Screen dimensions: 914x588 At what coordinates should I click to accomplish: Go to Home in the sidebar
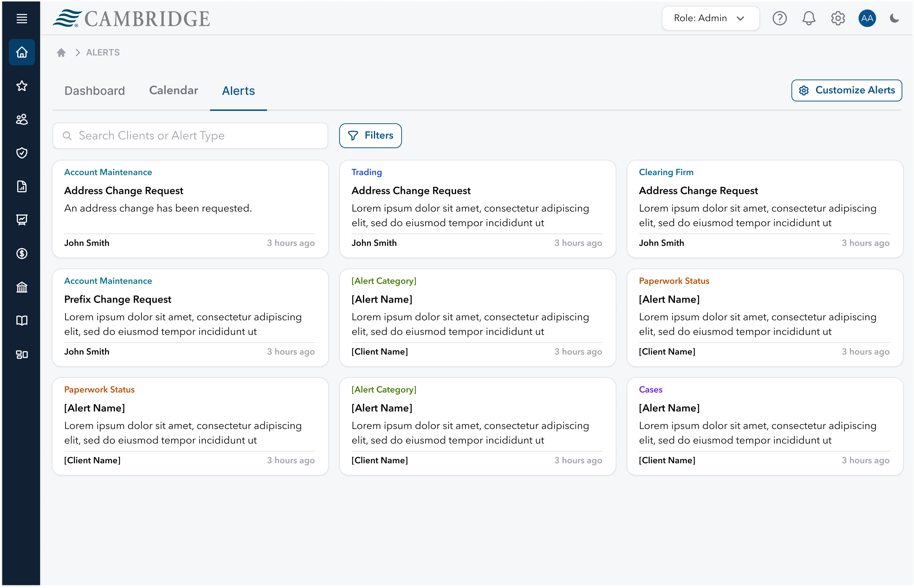(x=22, y=52)
